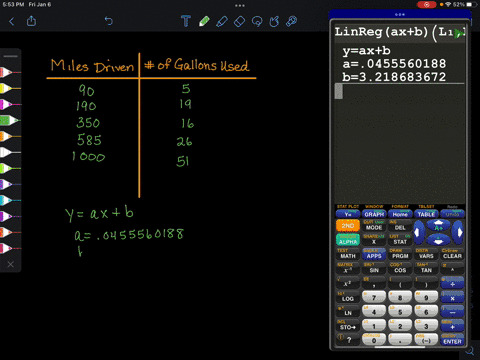Viewport: 480px width, 360px height.
Task: Tap the left arrow key on the calculator
Action: point(419,232)
